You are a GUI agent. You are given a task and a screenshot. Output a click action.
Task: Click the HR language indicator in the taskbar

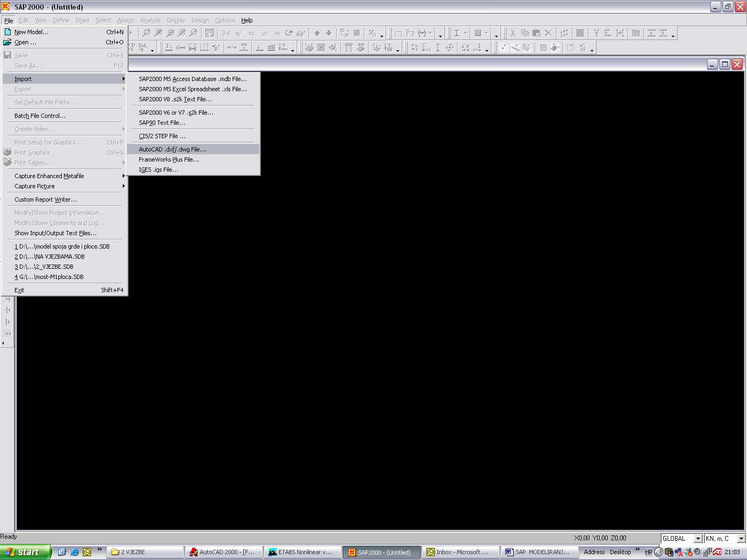[x=648, y=552]
